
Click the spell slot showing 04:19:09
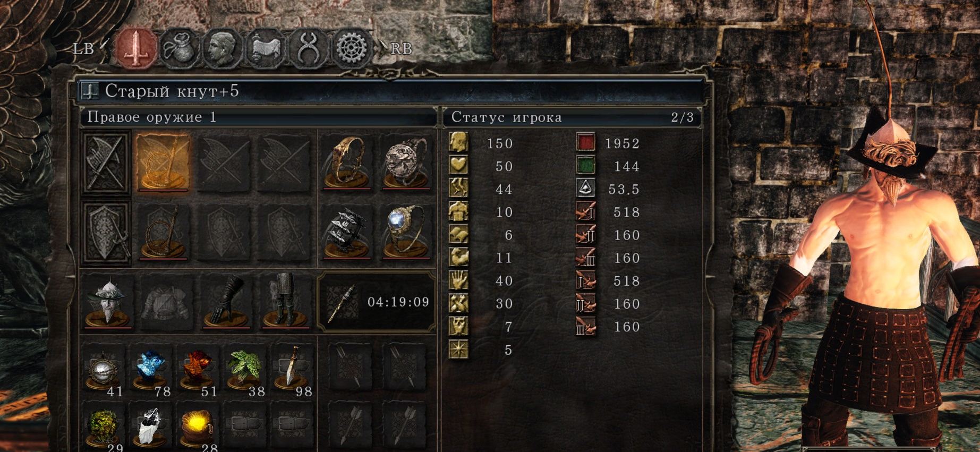(x=376, y=302)
